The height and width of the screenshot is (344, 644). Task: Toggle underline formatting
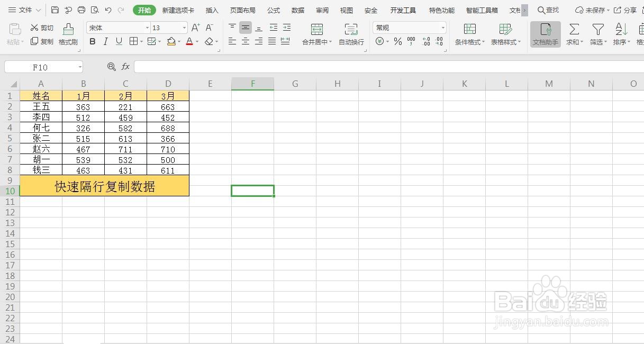119,41
